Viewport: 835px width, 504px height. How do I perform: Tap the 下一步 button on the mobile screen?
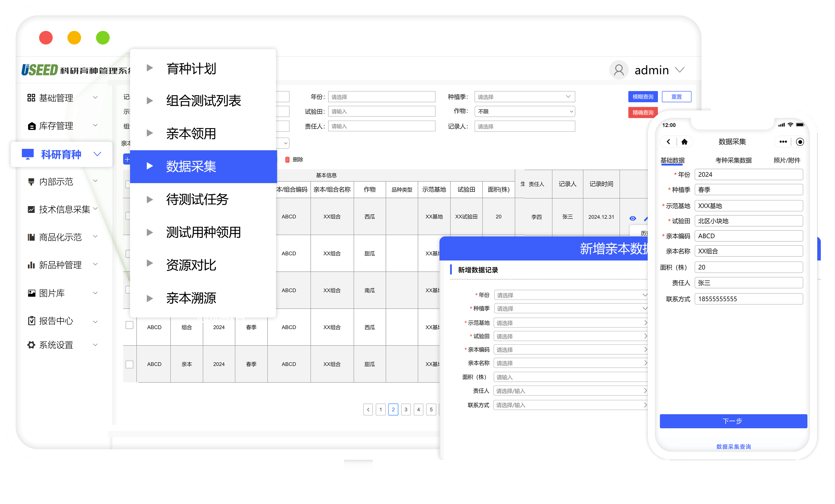click(x=733, y=421)
